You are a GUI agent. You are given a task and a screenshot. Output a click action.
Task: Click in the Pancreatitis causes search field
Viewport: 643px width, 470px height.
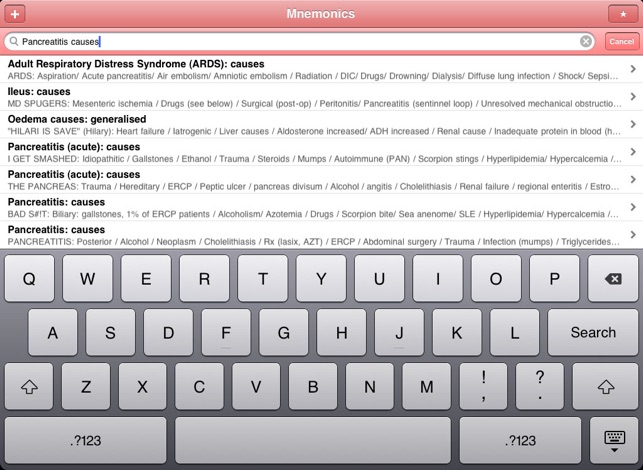click(x=300, y=42)
